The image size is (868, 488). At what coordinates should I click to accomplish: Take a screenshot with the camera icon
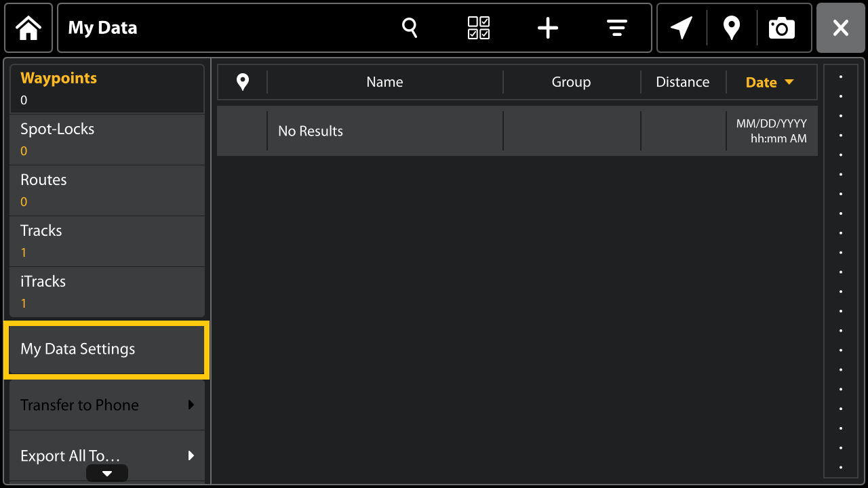[782, 28]
